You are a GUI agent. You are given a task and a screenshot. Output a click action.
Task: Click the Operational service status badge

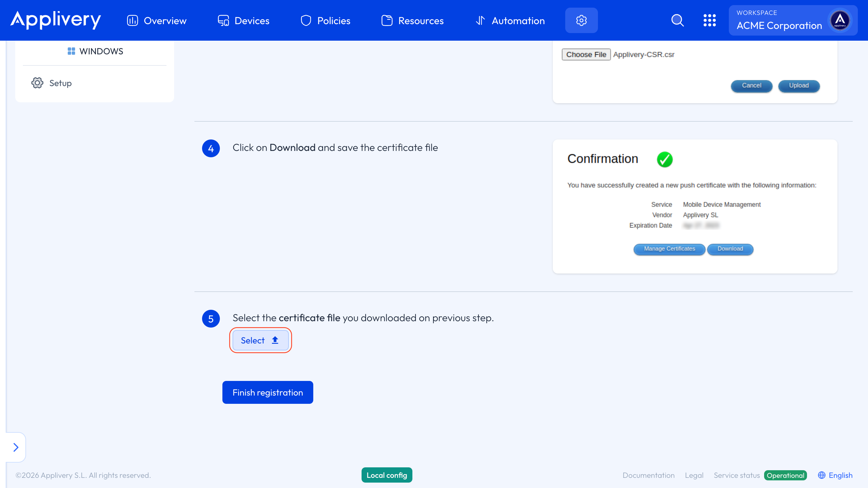tap(785, 475)
